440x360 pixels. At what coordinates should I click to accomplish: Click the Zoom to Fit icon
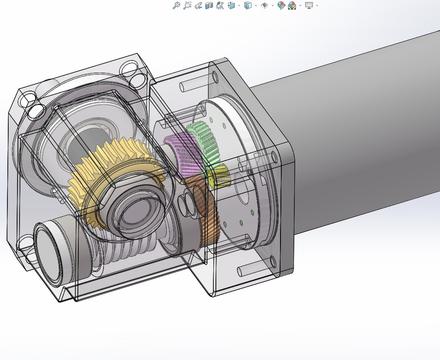tap(176, 5)
